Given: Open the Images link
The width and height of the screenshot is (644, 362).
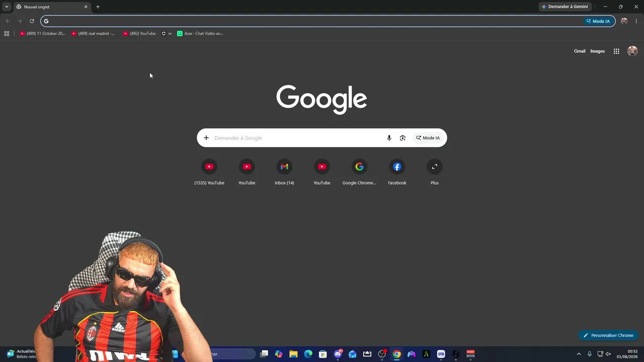Looking at the screenshot, I should click(597, 51).
